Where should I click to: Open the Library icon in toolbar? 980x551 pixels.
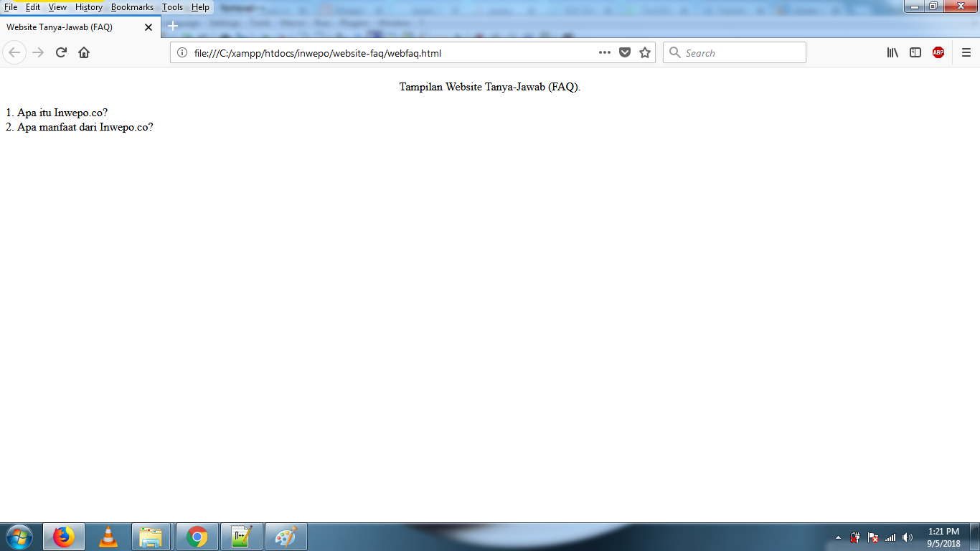893,52
